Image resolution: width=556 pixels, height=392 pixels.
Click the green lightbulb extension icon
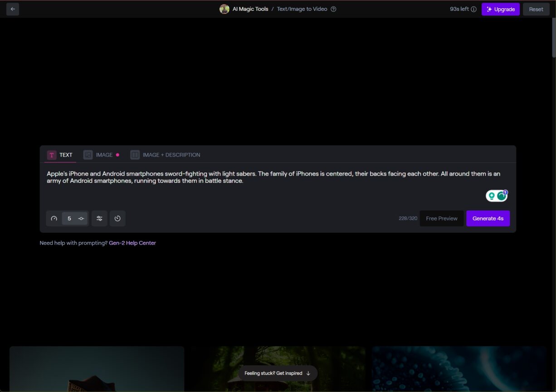[x=492, y=196]
